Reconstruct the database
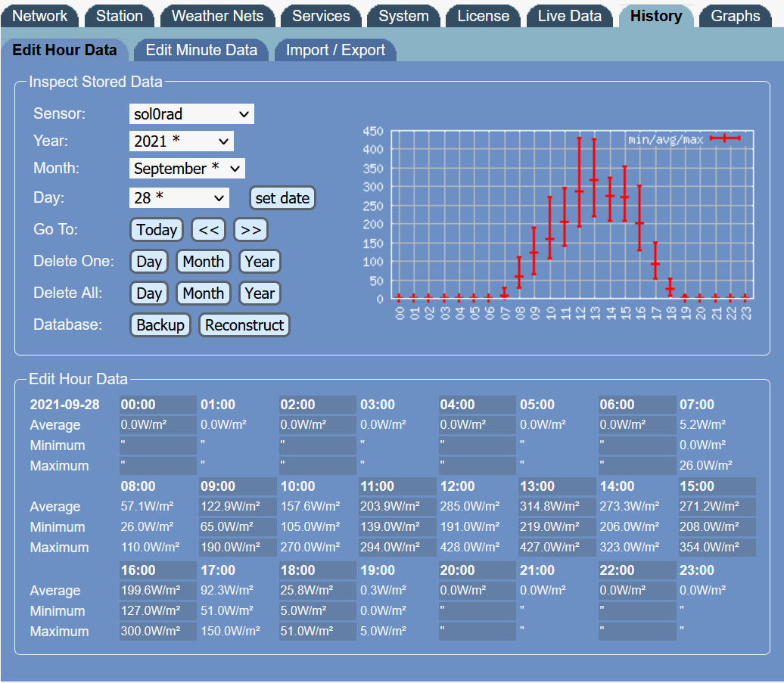The width and height of the screenshot is (784, 683). (244, 325)
